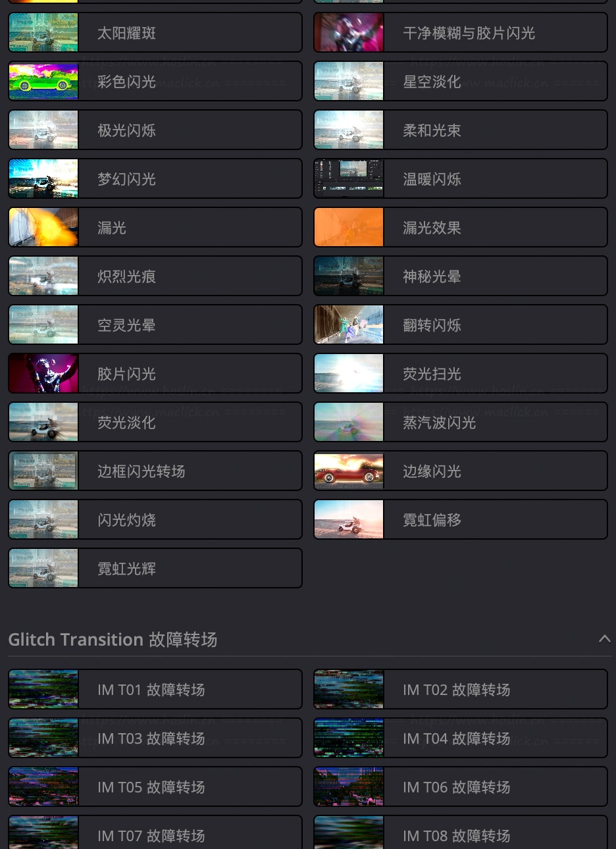Select the 蒸汽波闪光 thumbnail
Image resolution: width=616 pixels, height=849 pixels.
click(x=349, y=423)
